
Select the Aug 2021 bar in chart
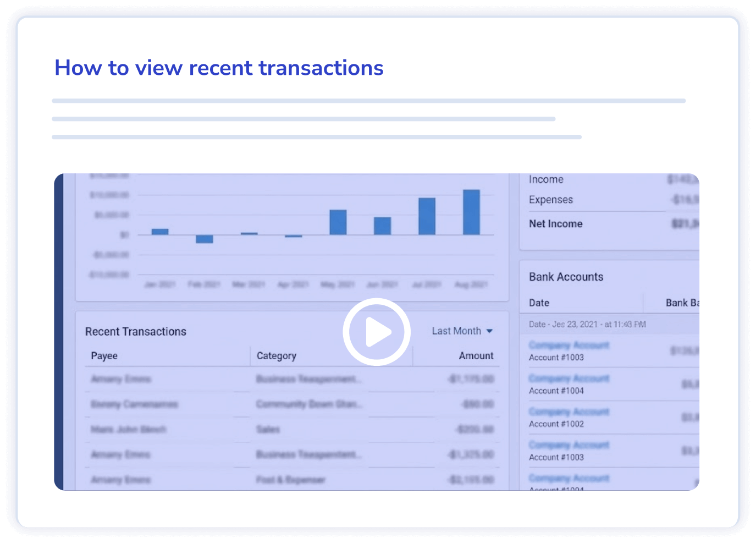(471, 212)
